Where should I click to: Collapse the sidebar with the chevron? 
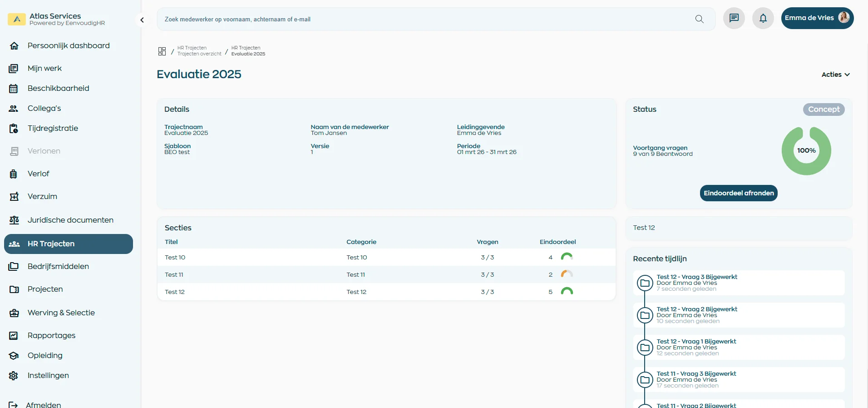pos(142,20)
